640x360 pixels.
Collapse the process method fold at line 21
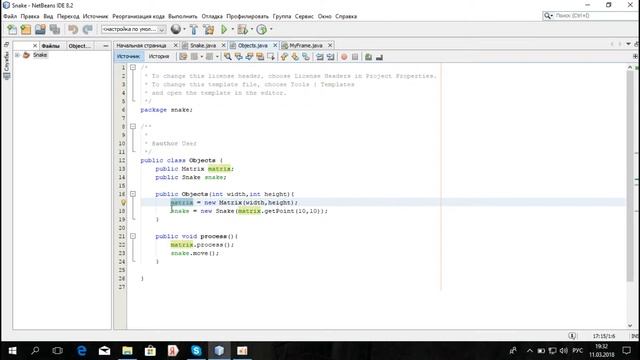(133, 236)
